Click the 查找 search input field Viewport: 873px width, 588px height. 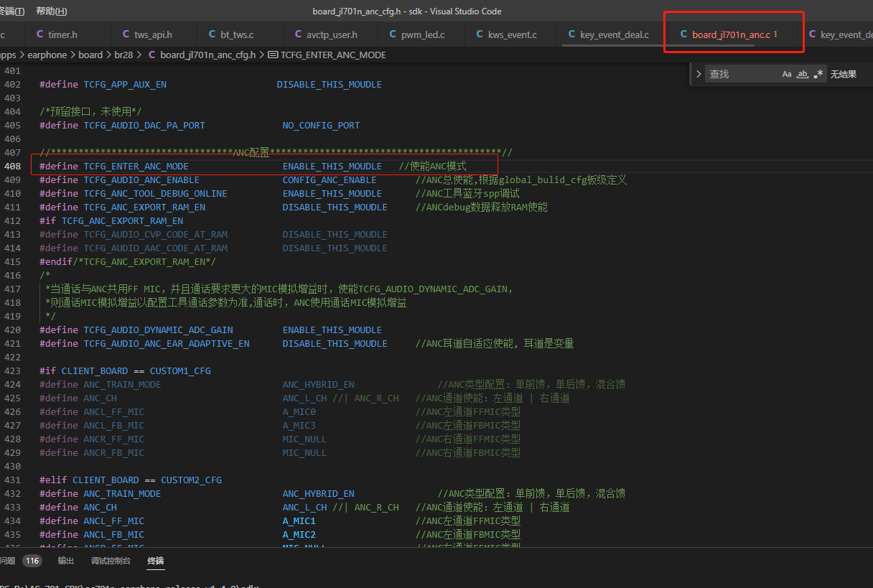pyautogui.click(x=742, y=74)
